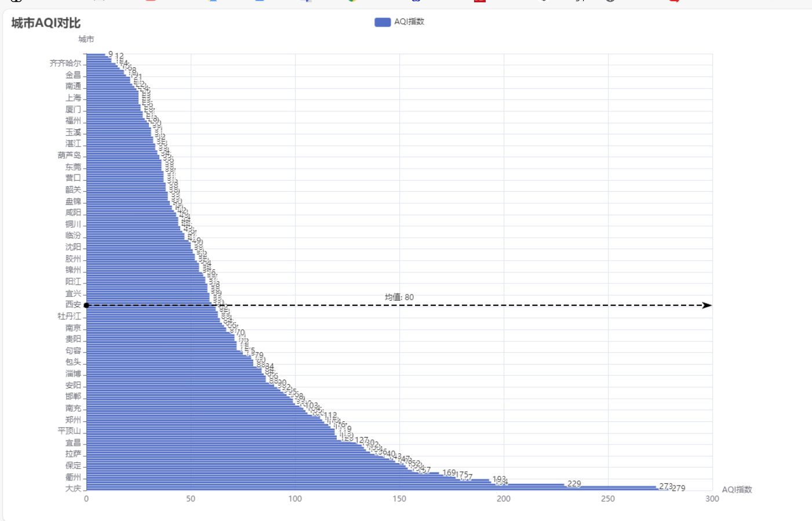The image size is (812, 521).
Task: Toggle the AQI指数 legend color swatch
Action: [x=383, y=22]
